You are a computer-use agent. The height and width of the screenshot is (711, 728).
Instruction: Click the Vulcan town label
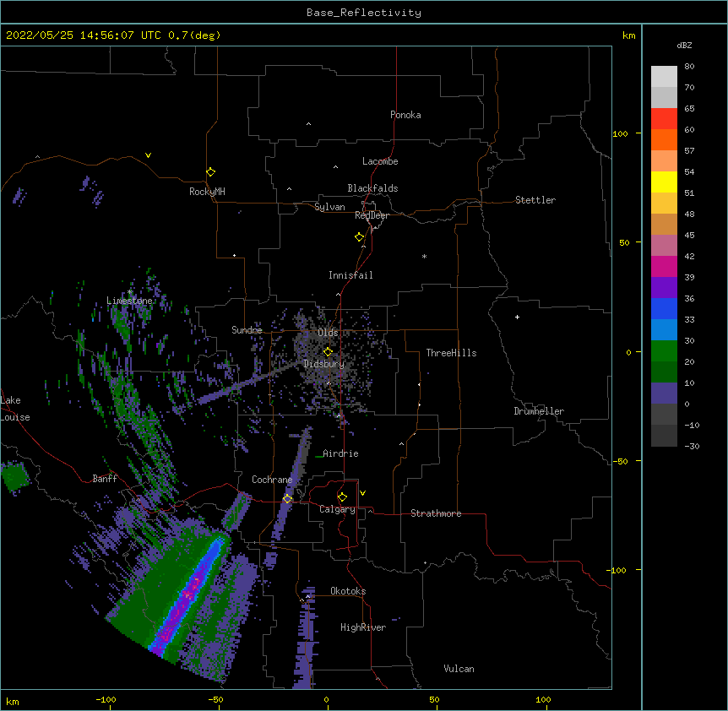[459, 669]
